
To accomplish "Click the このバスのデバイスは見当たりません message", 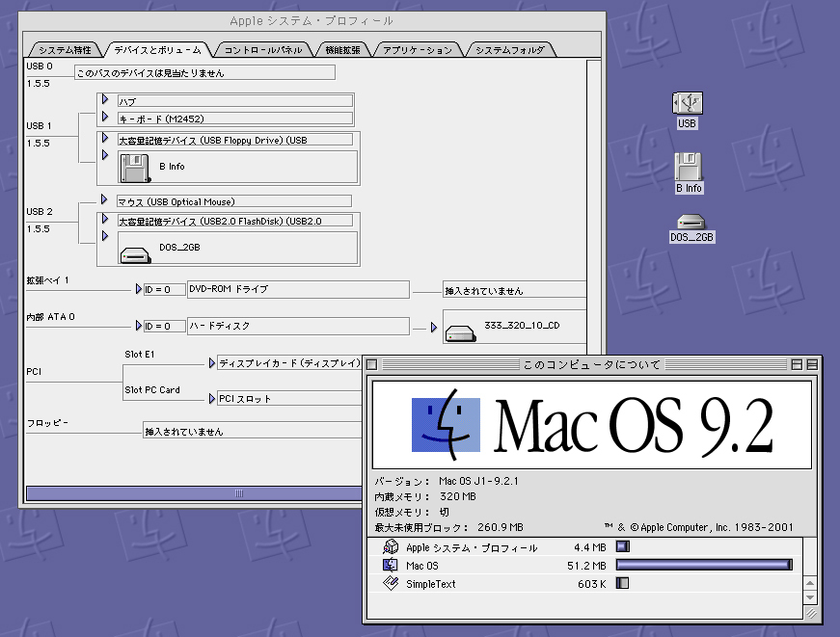I will (204, 73).
